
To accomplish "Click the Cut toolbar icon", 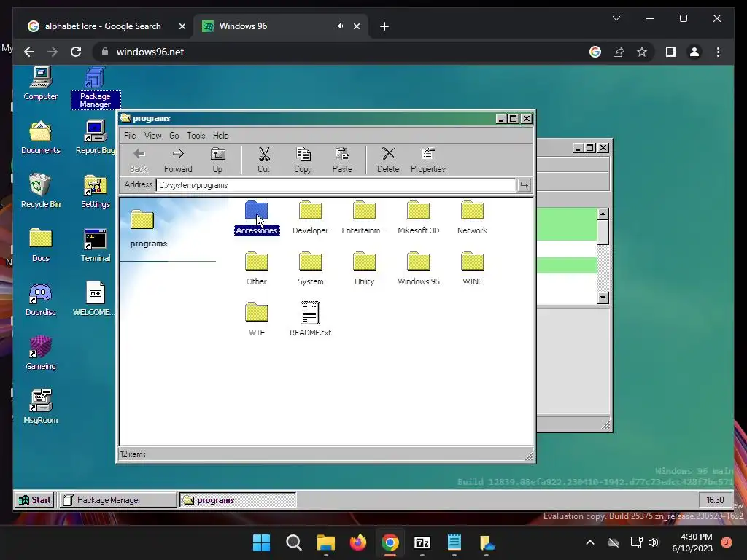I will pyautogui.click(x=263, y=160).
